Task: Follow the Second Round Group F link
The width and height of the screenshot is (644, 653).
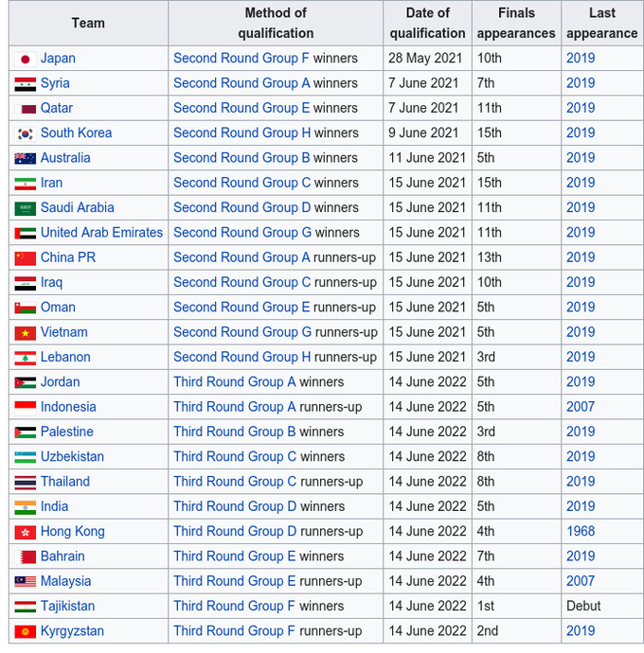Action: coord(241,59)
